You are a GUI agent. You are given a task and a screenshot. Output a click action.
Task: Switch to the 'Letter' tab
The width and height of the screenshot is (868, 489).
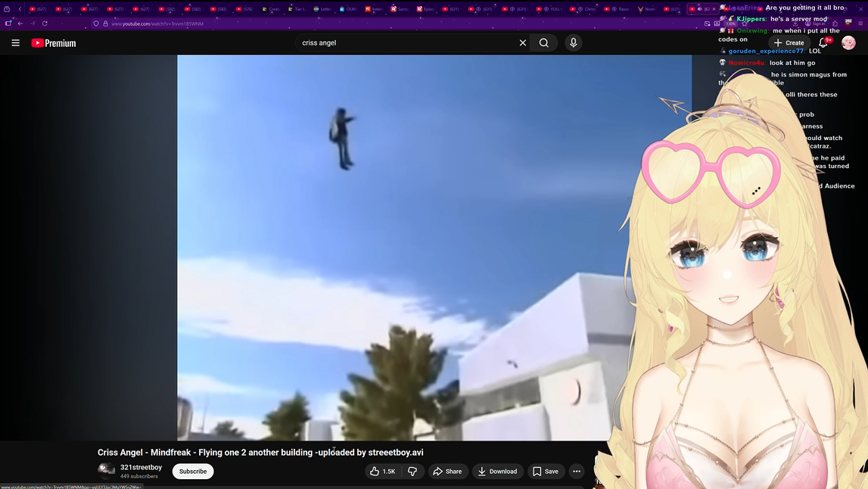tap(322, 9)
